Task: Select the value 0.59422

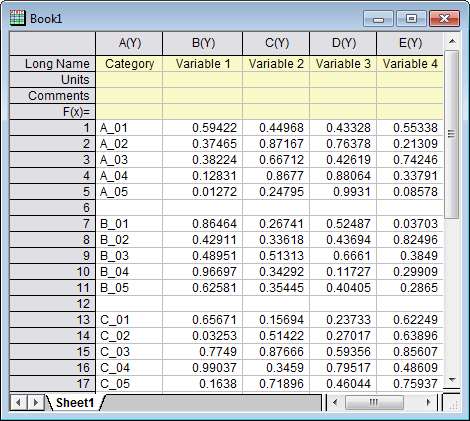Action: coord(203,128)
